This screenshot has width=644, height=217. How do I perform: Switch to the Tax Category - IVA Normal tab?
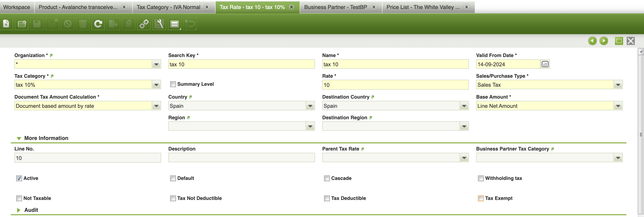[168, 7]
